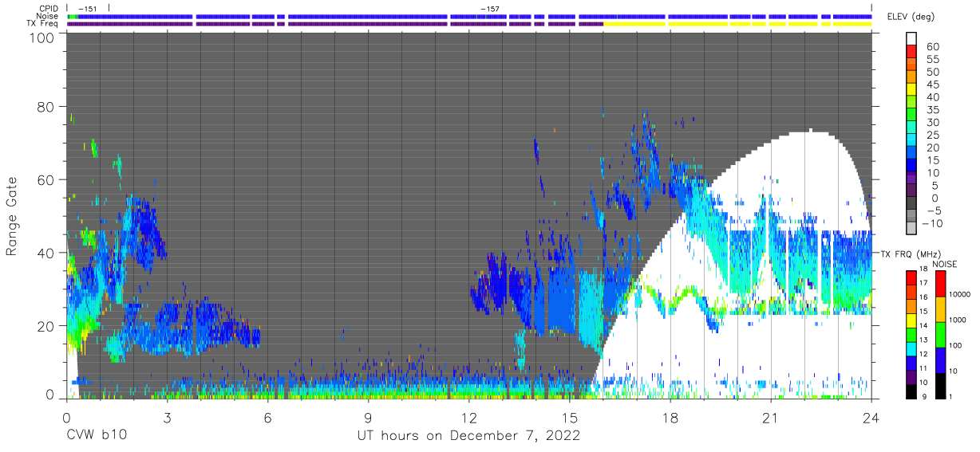Image resolution: width=980 pixels, height=452 pixels.
Task: Click the x-axis tick label '6'
Action: (268, 417)
